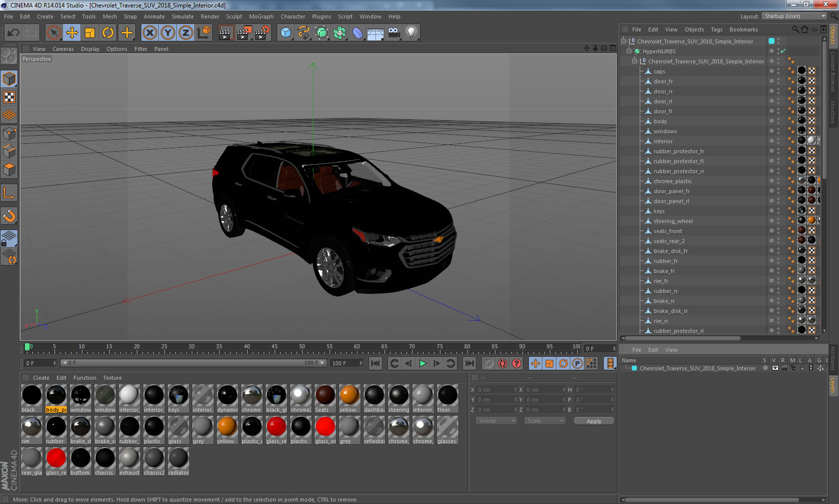This screenshot has width=839, height=504.
Task: Play the animation forward
Action: [422, 363]
